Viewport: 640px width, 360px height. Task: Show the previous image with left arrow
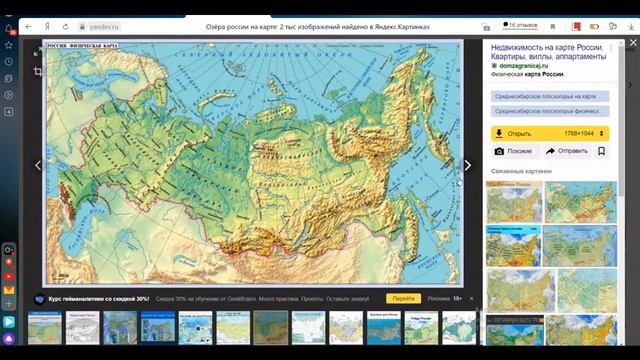point(38,165)
